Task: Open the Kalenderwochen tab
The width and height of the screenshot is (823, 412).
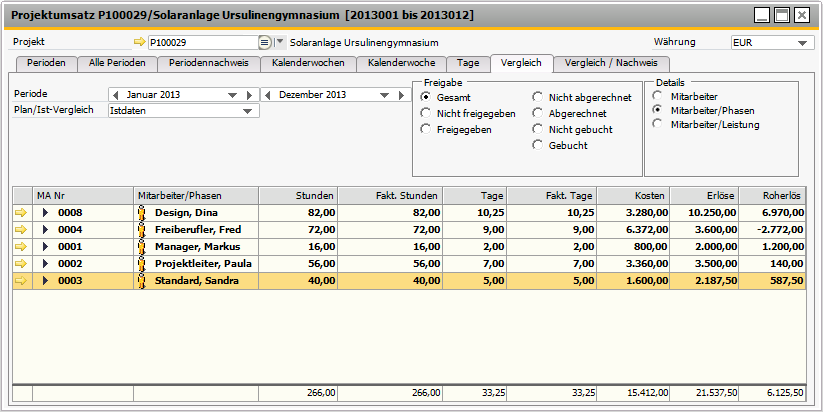Action: click(307, 63)
